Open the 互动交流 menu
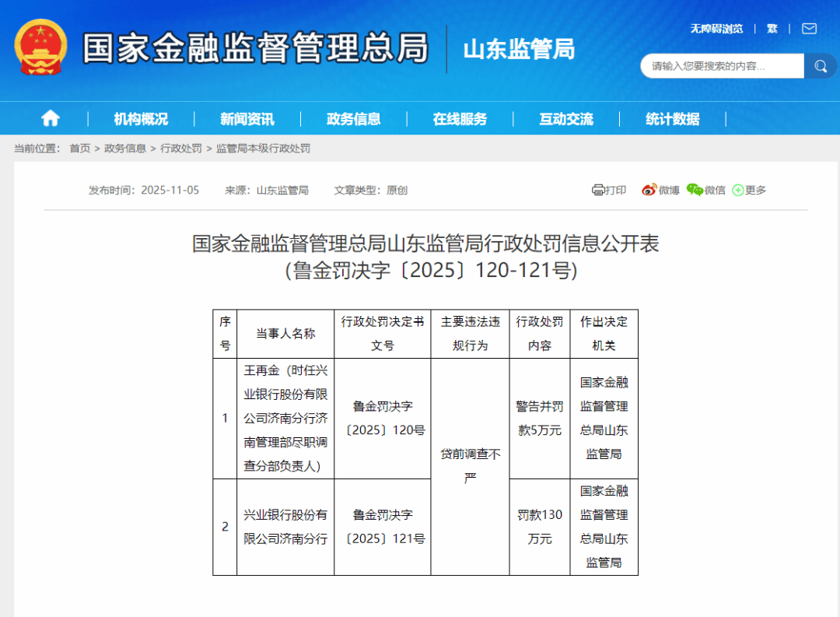 point(565,117)
